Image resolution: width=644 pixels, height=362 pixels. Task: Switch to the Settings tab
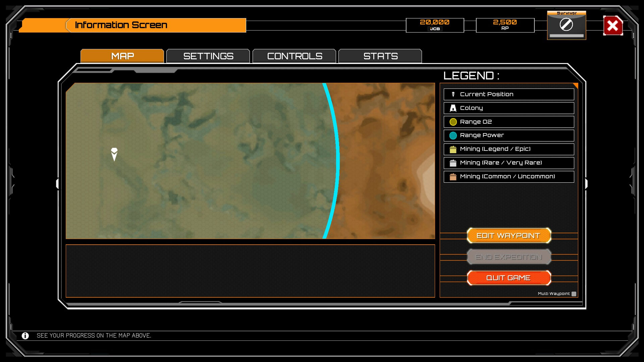[208, 56]
